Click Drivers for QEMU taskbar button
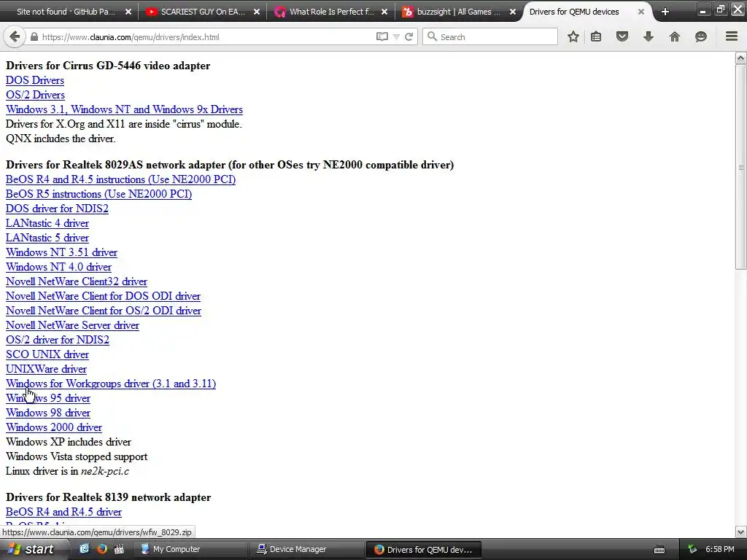747x560 pixels. (x=424, y=550)
